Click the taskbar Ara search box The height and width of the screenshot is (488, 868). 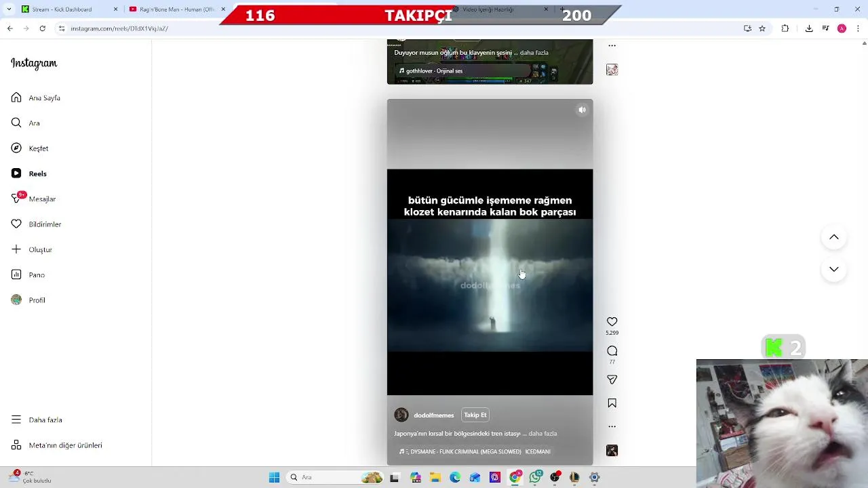pyautogui.click(x=336, y=477)
